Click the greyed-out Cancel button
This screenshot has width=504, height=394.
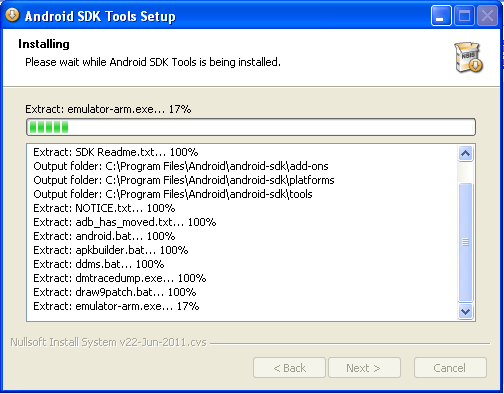pyautogui.click(x=450, y=368)
